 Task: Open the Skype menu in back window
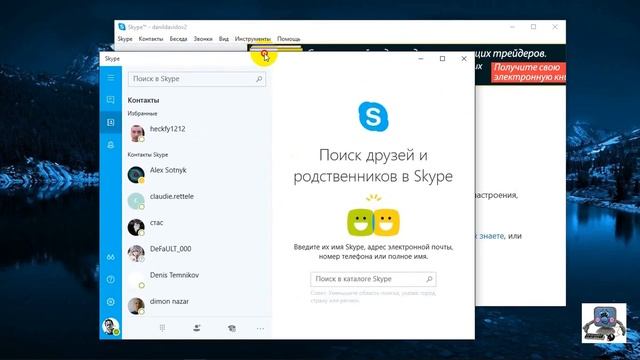[x=125, y=39]
